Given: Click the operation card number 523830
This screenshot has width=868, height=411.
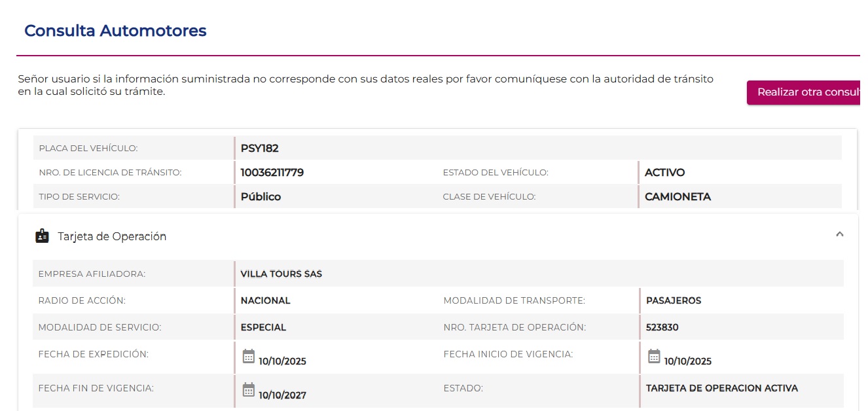Looking at the screenshot, I should [662, 327].
